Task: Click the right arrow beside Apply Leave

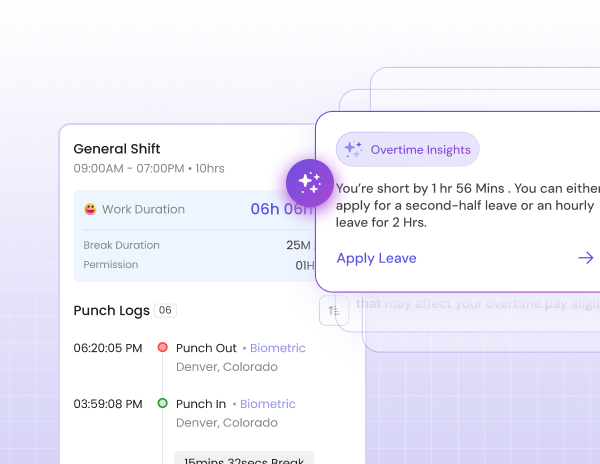Action: coord(586,258)
